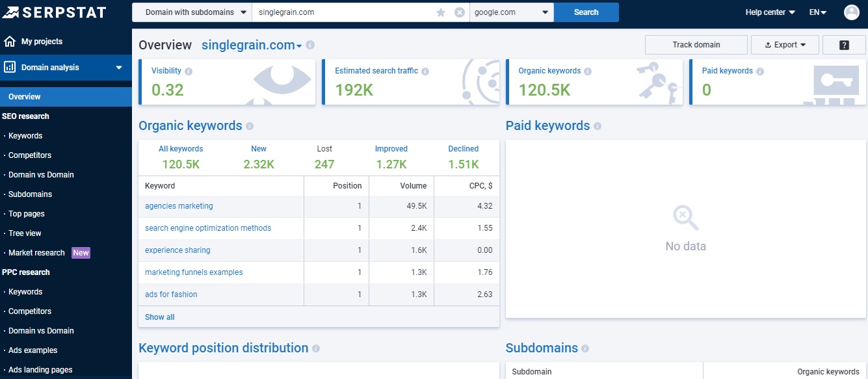Click info icon beside Organic keywords card

(587, 72)
